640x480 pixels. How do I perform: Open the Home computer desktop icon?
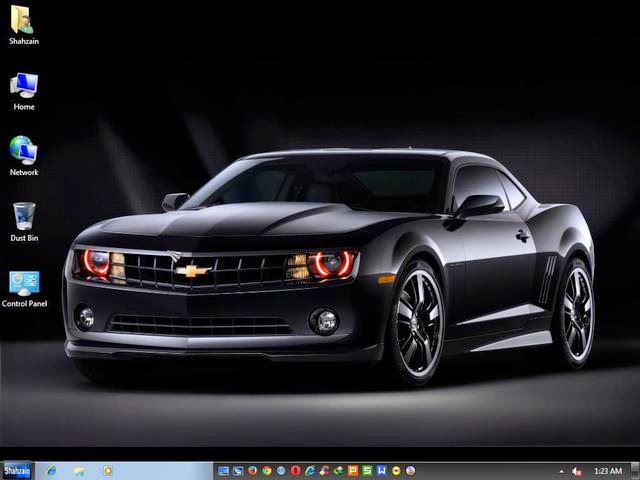click(x=24, y=91)
